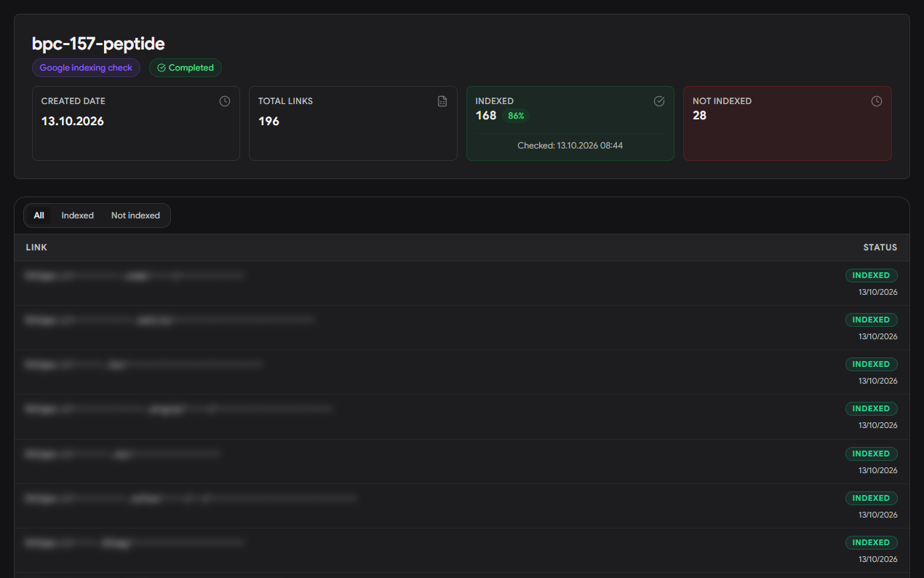Click the INDEXED status badge on third row
The image size is (924, 578).
[871, 364]
